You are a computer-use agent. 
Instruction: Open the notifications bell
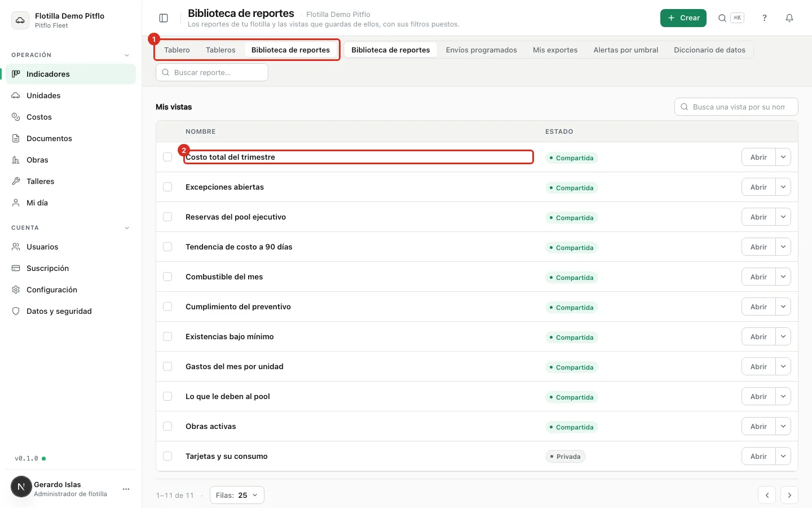tap(789, 18)
